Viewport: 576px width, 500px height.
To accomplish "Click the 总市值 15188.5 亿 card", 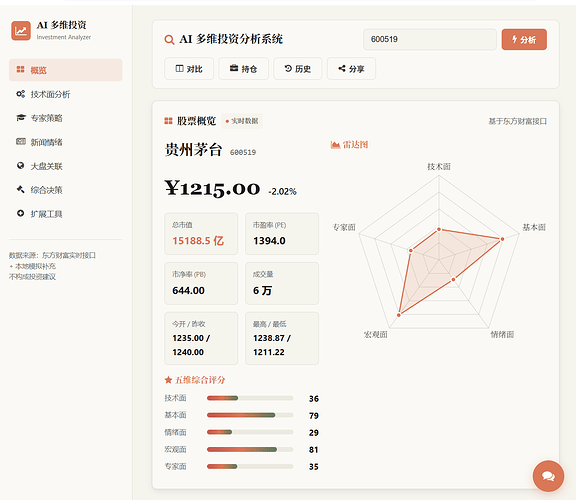I will (201, 234).
